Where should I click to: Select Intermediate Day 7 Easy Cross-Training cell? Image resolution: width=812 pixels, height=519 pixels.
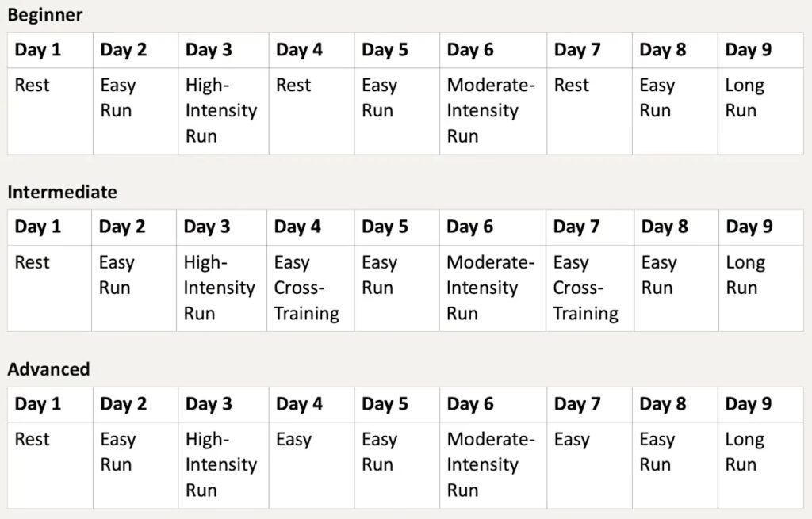(590, 288)
